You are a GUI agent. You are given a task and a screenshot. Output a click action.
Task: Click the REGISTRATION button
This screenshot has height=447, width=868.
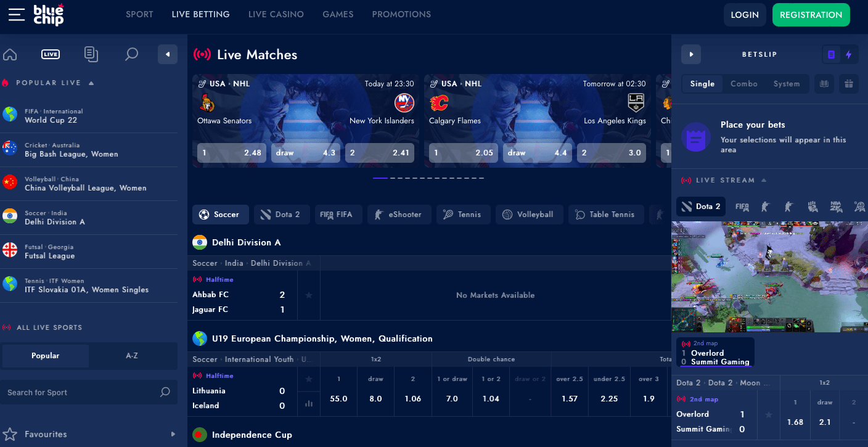pos(811,15)
